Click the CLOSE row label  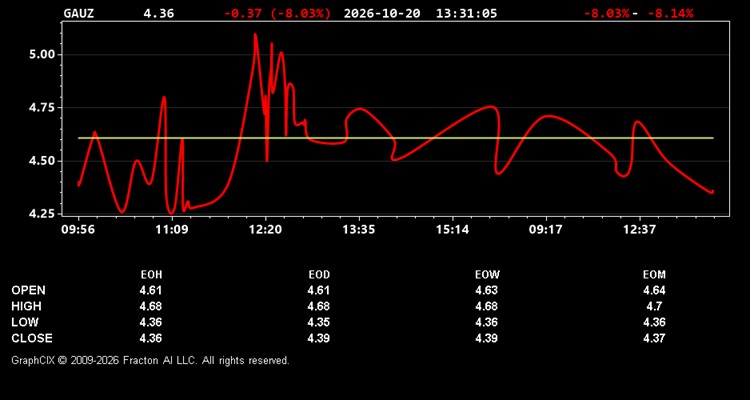[32, 338]
